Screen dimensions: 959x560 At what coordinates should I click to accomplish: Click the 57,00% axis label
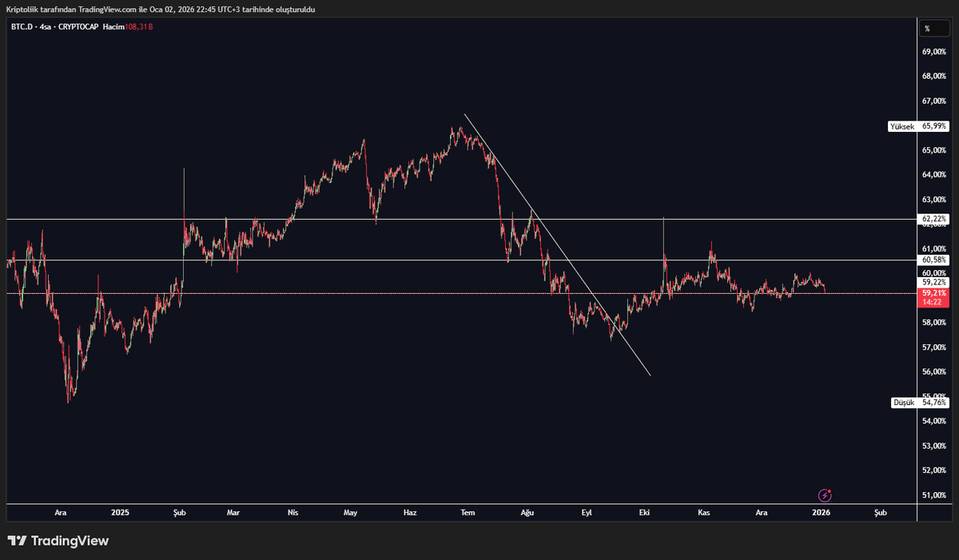[x=934, y=348]
